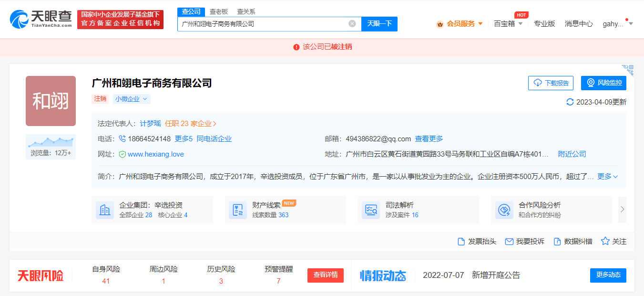Image resolution: width=644 pixels, height=296 pixels.
Task: Click the 天眼一下 search button
Action: coord(379,24)
